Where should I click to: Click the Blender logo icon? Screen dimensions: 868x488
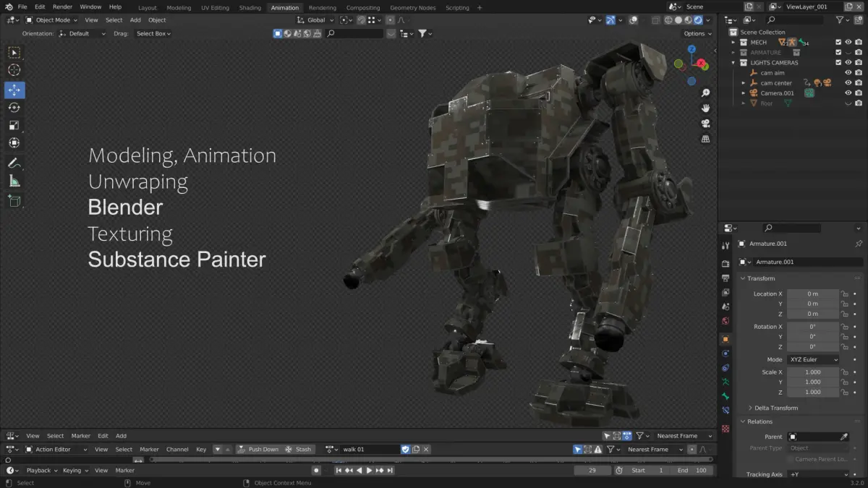point(8,7)
